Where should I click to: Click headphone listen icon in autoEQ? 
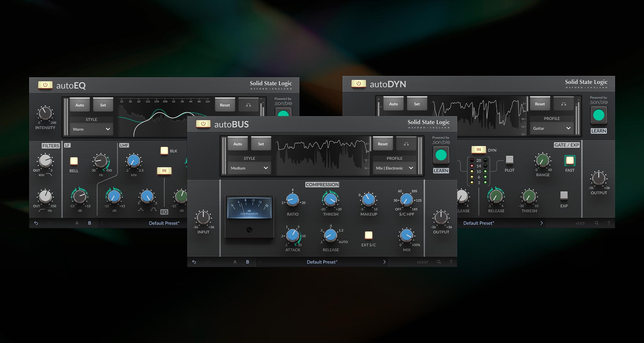coord(248,105)
